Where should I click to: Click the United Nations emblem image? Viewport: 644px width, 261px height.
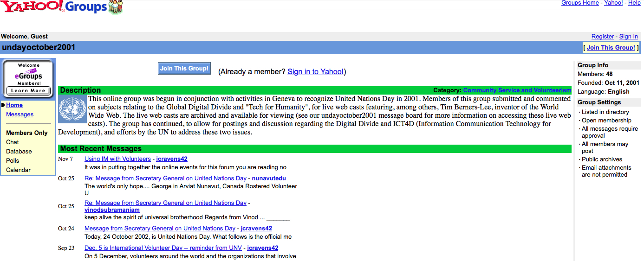pyautogui.click(x=72, y=109)
